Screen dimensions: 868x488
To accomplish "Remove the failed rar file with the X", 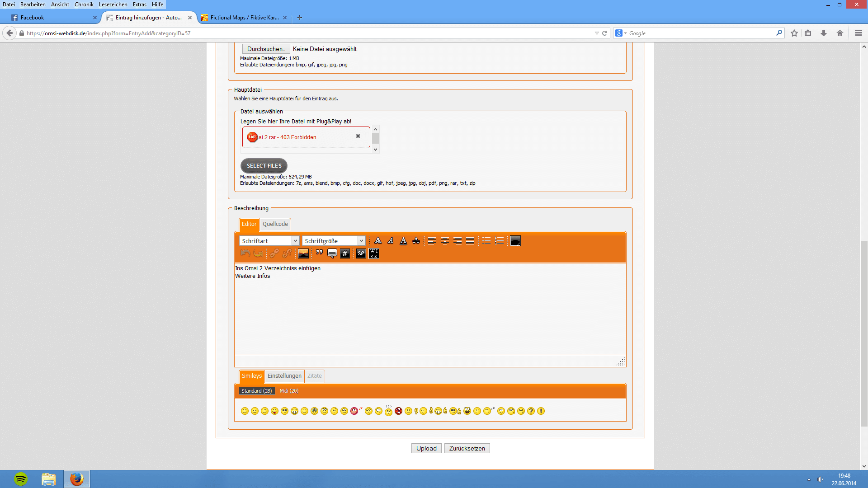I will tap(358, 136).
